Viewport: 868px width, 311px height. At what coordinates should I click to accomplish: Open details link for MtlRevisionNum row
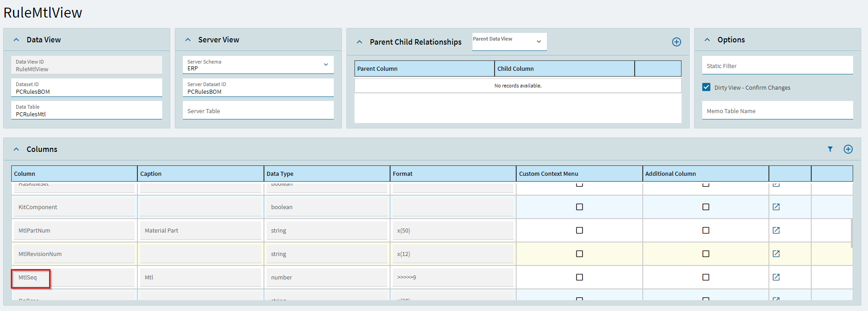point(776,254)
